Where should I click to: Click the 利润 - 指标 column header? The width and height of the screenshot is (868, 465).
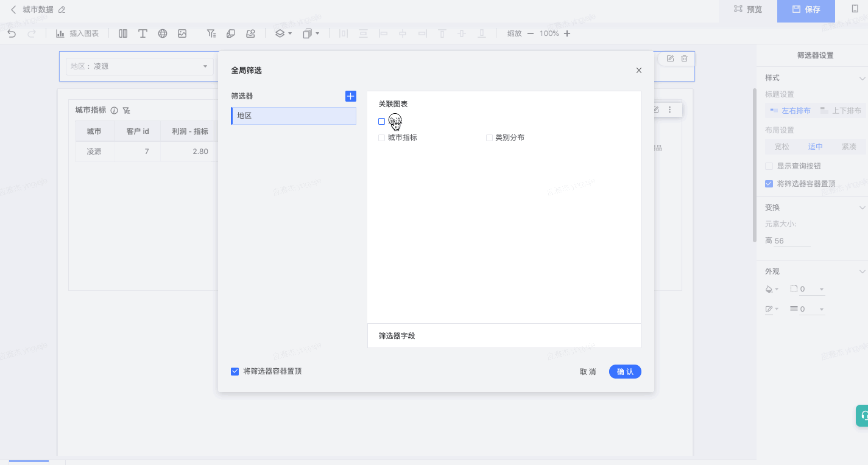189,131
